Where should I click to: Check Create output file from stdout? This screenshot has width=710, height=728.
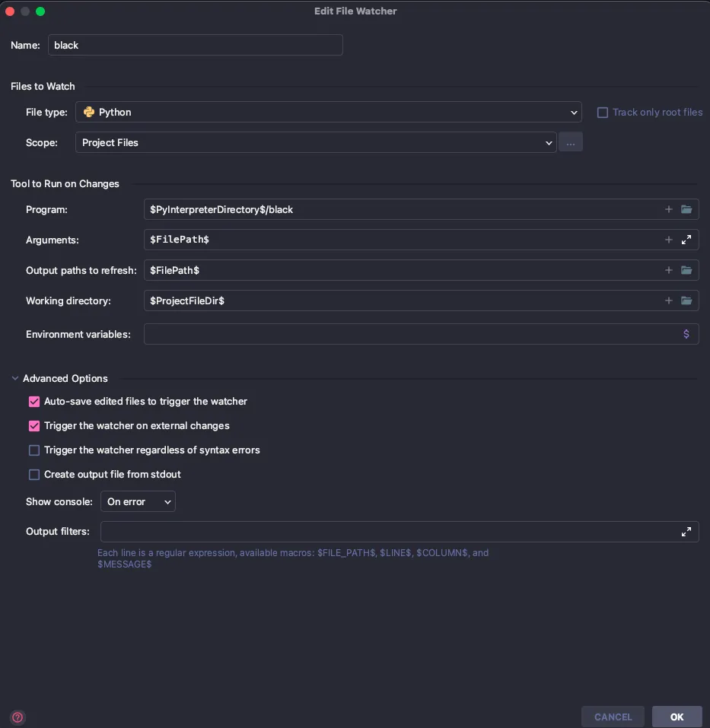click(x=34, y=475)
